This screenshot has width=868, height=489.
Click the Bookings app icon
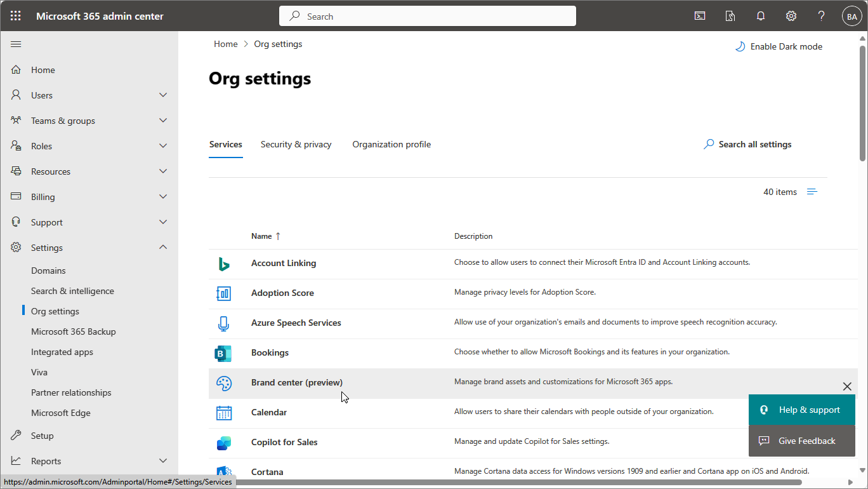click(223, 353)
